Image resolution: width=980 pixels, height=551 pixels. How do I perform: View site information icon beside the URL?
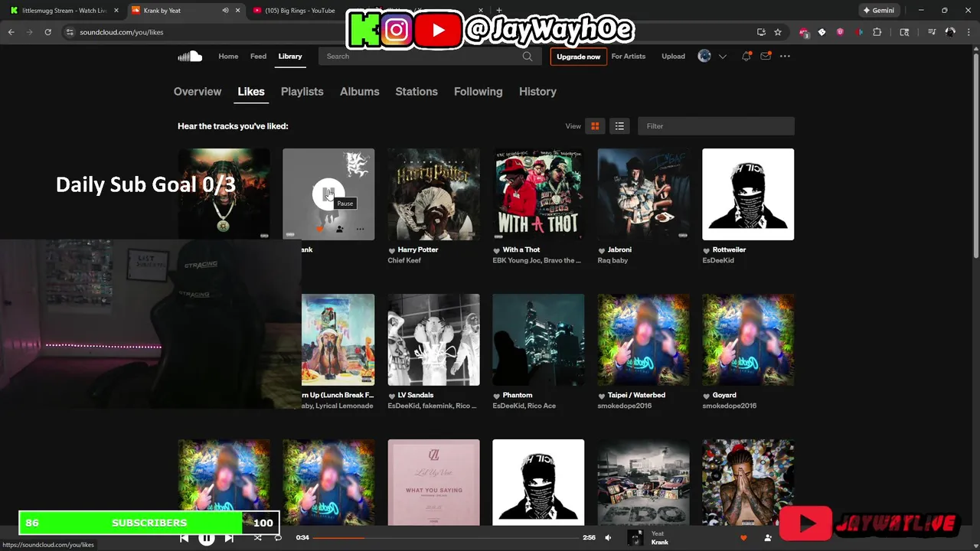coord(70,32)
